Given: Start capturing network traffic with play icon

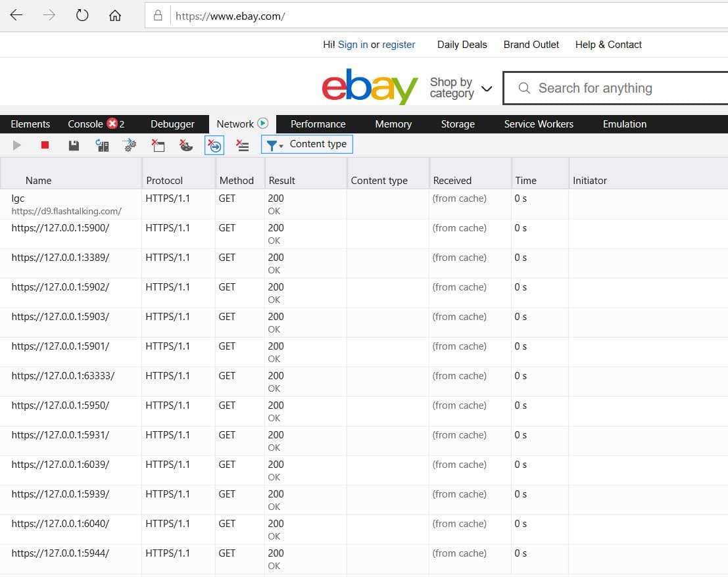Looking at the screenshot, I should point(16,145).
